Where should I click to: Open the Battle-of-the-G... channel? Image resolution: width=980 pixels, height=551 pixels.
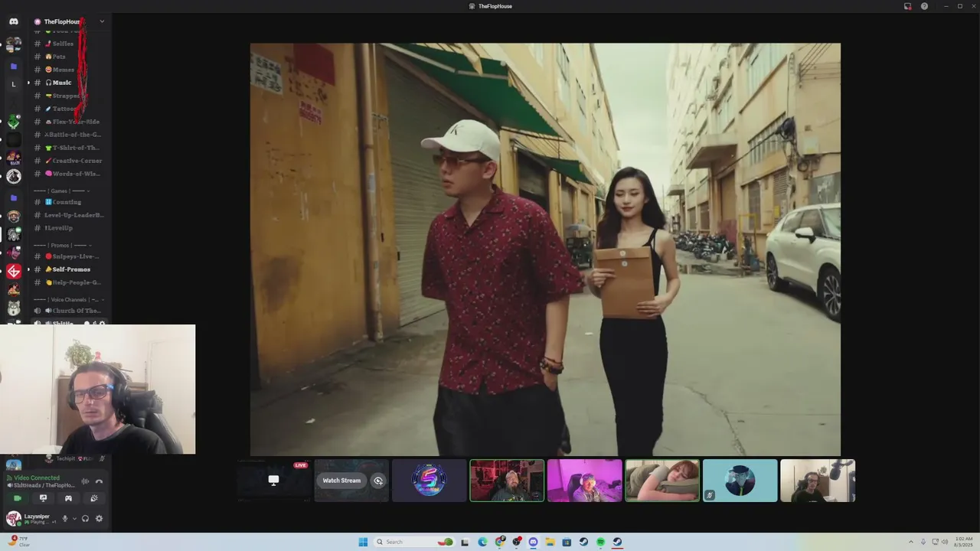coord(69,135)
